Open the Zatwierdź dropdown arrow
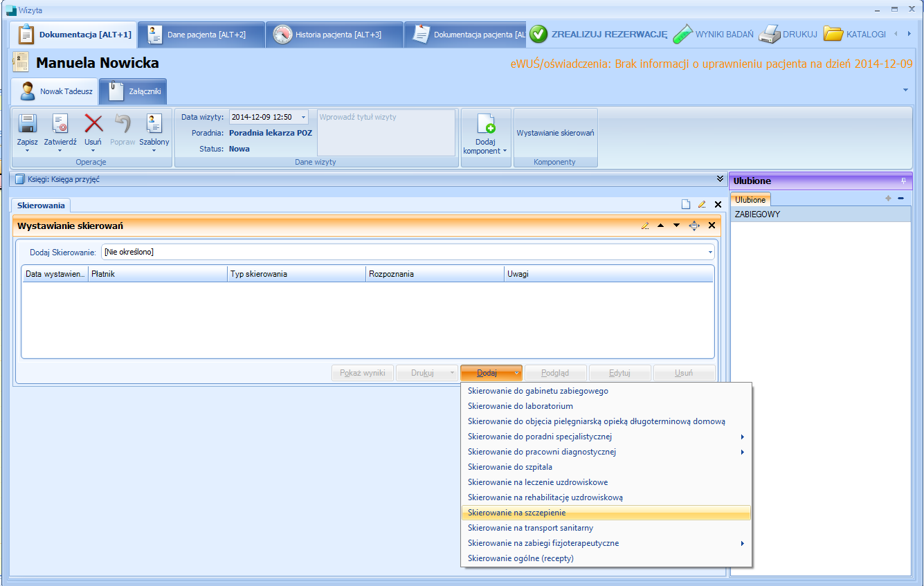 [60, 151]
